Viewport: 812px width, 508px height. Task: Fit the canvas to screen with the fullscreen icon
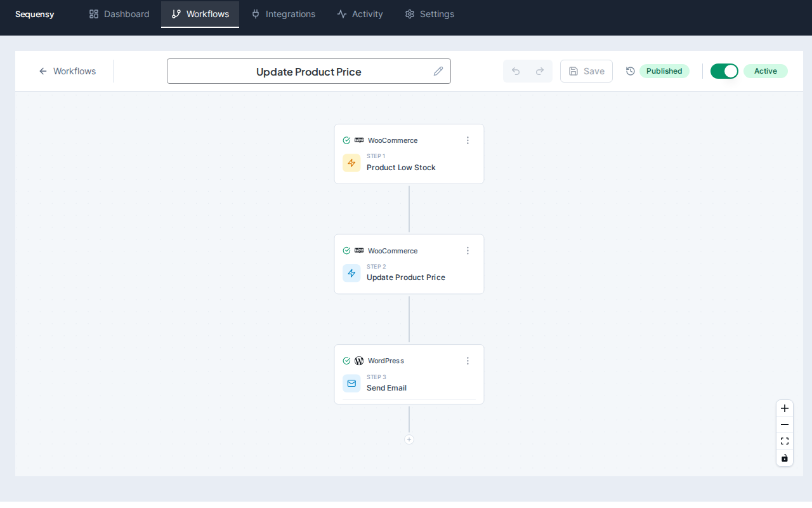point(785,441)
